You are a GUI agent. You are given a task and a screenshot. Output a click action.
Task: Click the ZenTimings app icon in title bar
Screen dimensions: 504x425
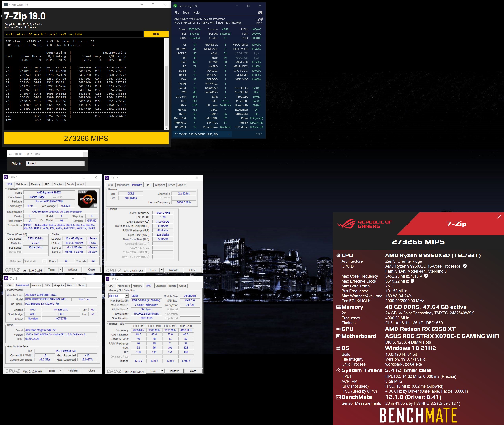pos(175,6)
